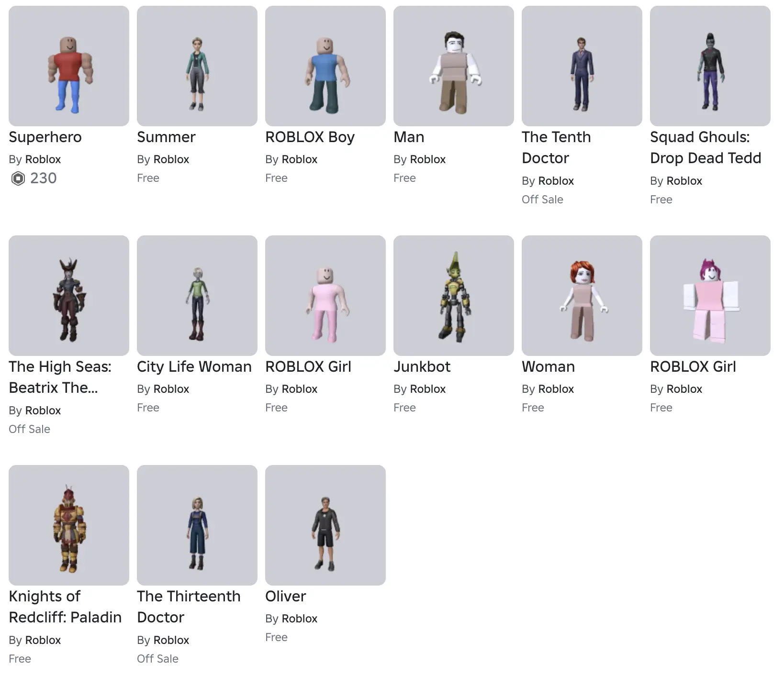Click the Woman title link
This screenshot has width=784, height=687.
tap(548, 367)
